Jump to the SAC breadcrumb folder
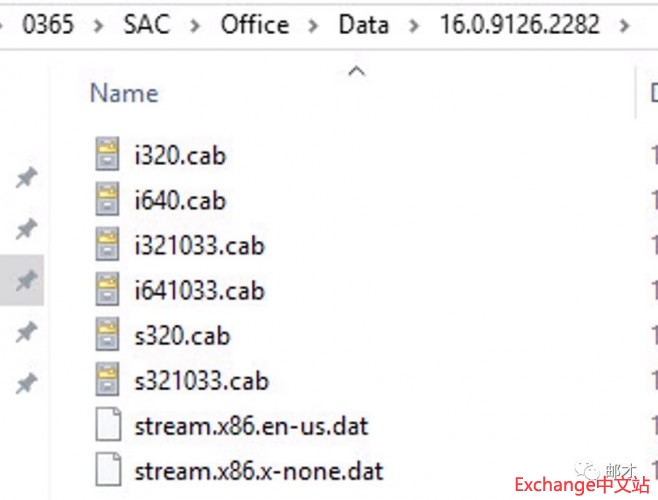The height and width of the screenshot is (500, 658). tap(146, 25)
